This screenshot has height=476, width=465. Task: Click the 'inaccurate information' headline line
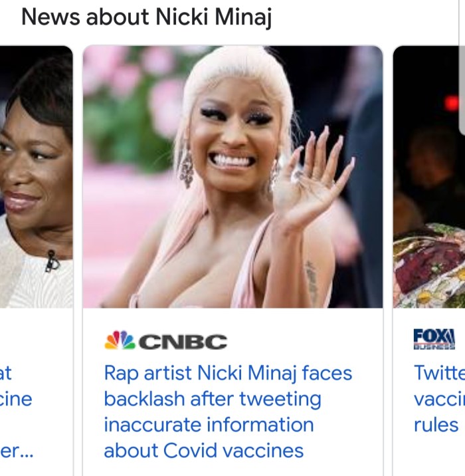(x=209, y=424)
